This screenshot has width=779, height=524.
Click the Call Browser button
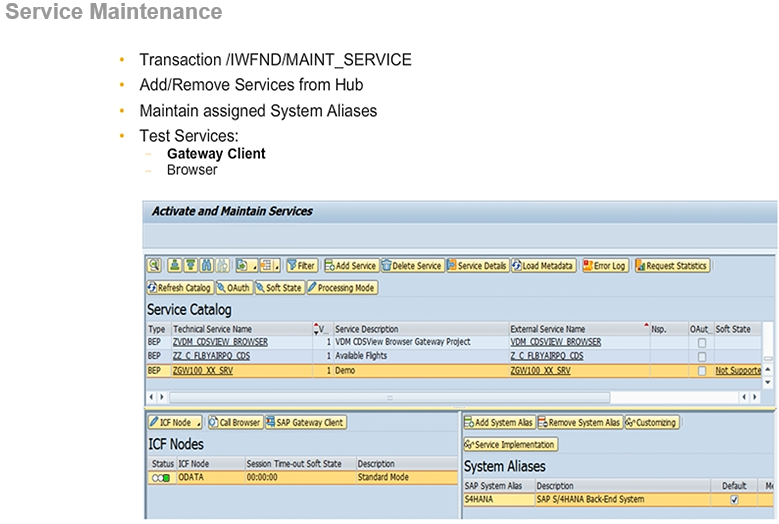[x=233, y=423]
